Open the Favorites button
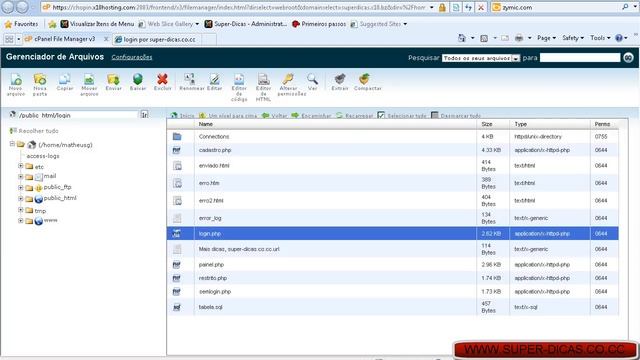The image size is (640, 360). (21, 24)
